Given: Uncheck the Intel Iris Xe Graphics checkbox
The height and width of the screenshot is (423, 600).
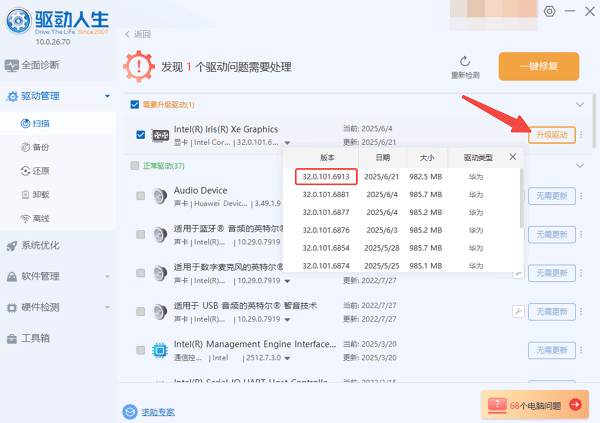Looking at the screenshot, I should click(140, 135).
